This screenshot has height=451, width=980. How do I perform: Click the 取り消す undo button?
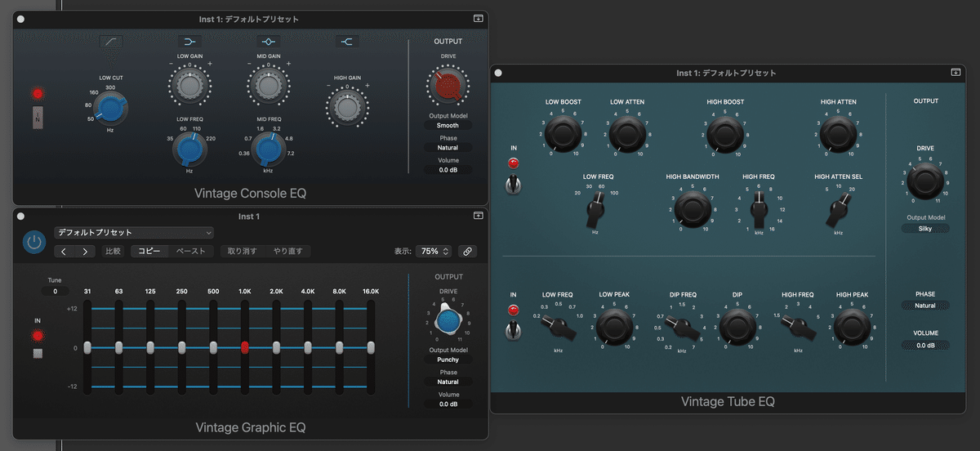(243, 251)
